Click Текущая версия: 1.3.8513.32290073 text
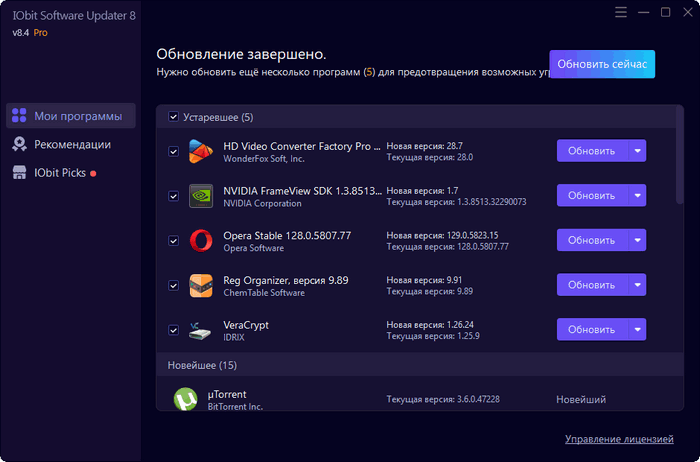700x462 pixels. pyautogui.click(x=456, y=202)
